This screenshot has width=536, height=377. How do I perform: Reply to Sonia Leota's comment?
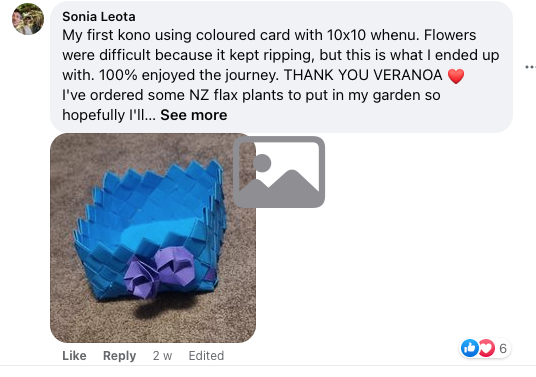pyautogui.click(x=119, y=355)
